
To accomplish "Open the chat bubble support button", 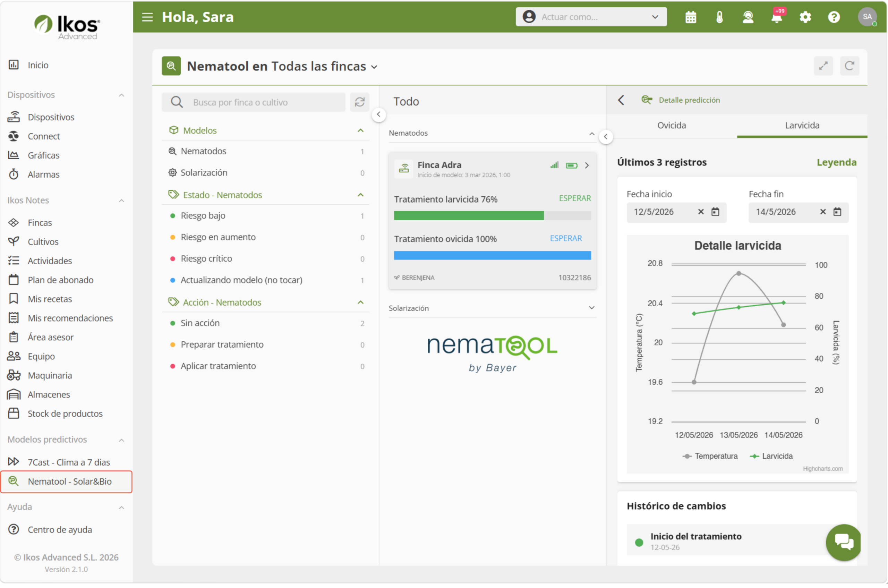I will (843, 542).
